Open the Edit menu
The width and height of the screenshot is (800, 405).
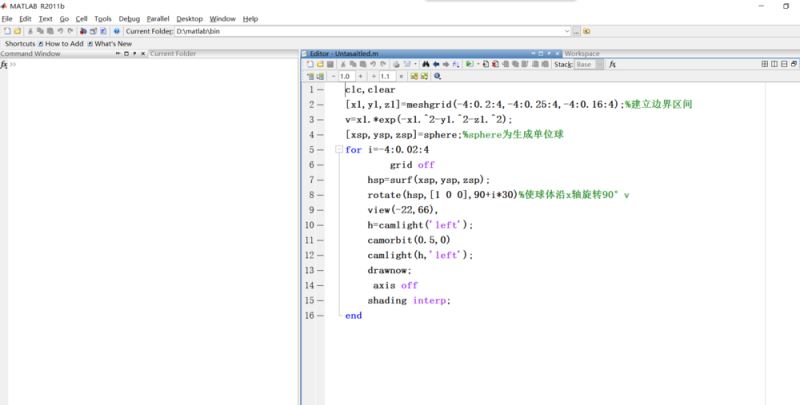coord(26,19)
